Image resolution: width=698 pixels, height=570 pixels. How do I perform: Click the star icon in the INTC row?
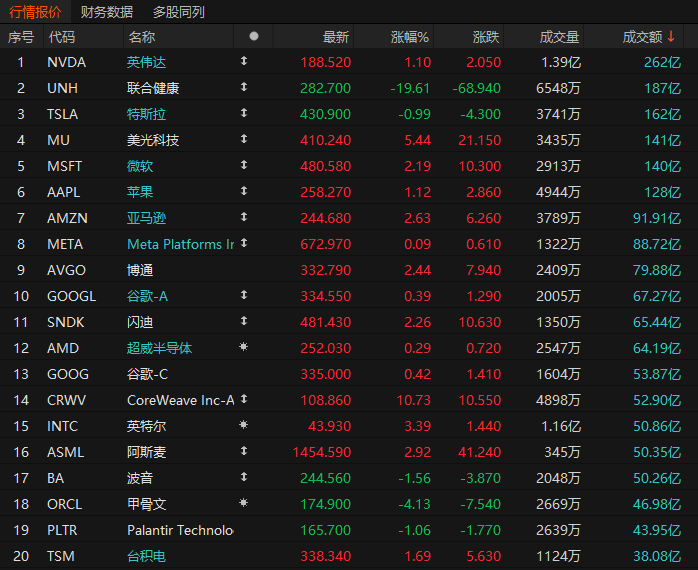click(x=243, y=424)
